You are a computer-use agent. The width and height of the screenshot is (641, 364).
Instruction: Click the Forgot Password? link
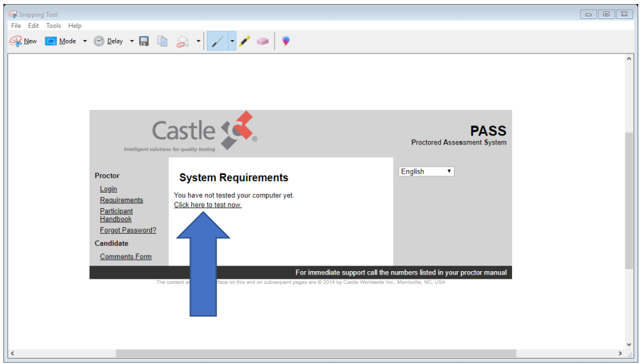(x=128, y=230)
